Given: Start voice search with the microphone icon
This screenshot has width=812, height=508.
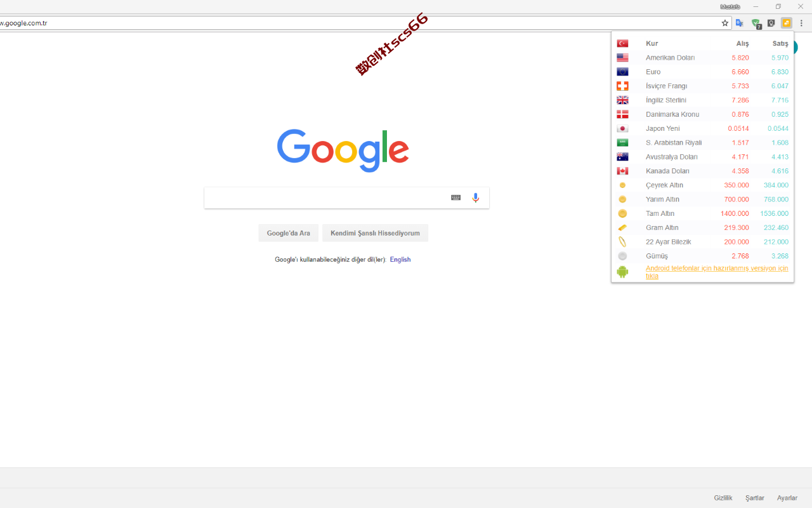Looking at the screenshot, I should pos(476,197).
